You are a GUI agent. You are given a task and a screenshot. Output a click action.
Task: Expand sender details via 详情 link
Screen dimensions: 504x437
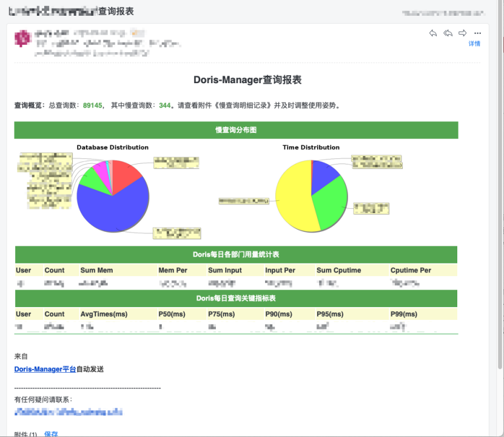click(474, 44)
